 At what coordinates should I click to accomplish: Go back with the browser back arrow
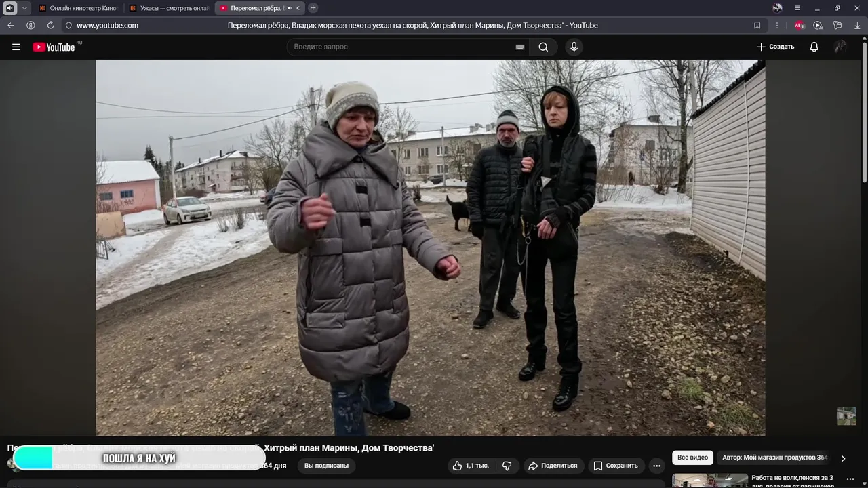tap(11, 25)
